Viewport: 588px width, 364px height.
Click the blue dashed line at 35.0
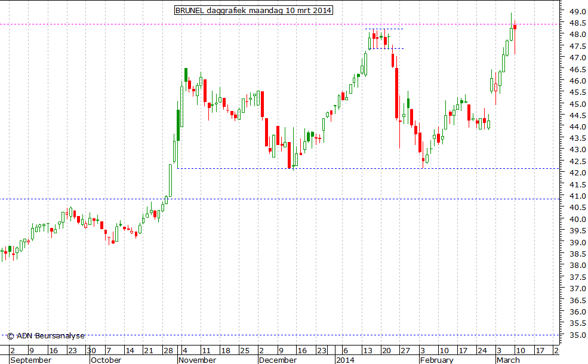point(279,335)
